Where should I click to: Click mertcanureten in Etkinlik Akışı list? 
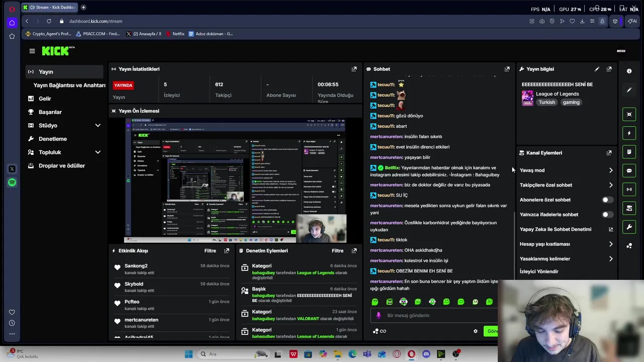(x=141, y=320)
